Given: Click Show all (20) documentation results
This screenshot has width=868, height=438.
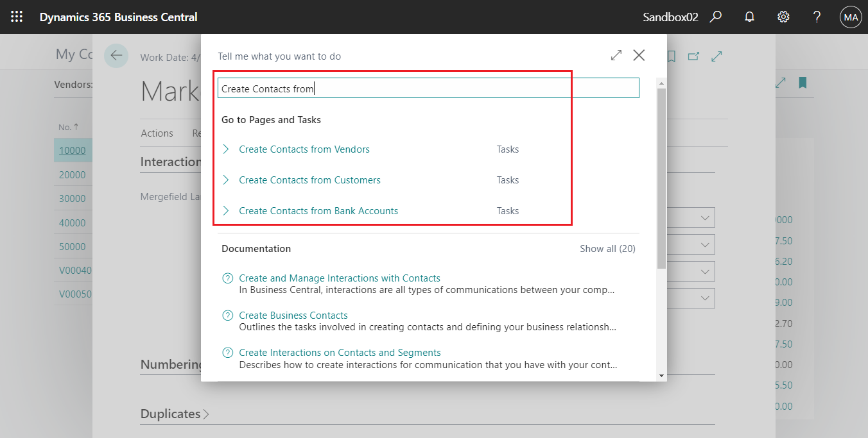Looking at the screenshot, I should [606, 248].
